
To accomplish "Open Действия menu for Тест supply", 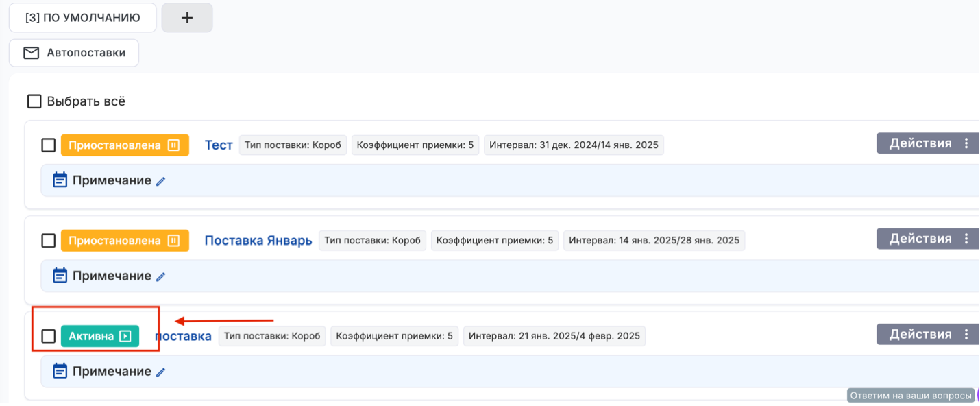I will (927, 143).
